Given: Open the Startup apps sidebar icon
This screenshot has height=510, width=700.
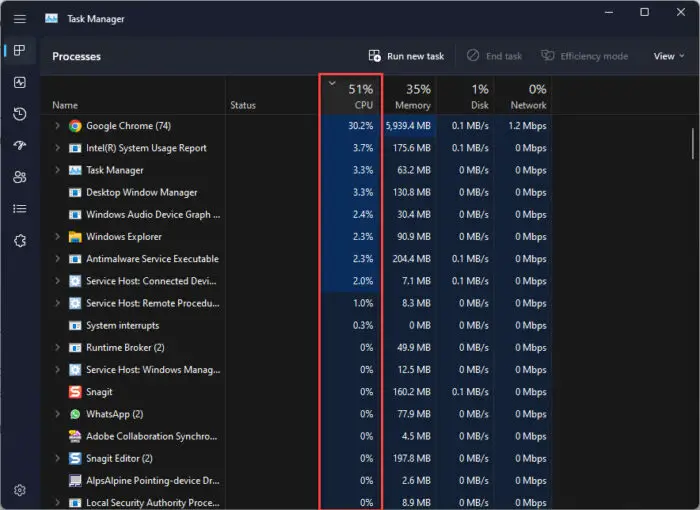Looking at the screenshot, I should (20, 145).
